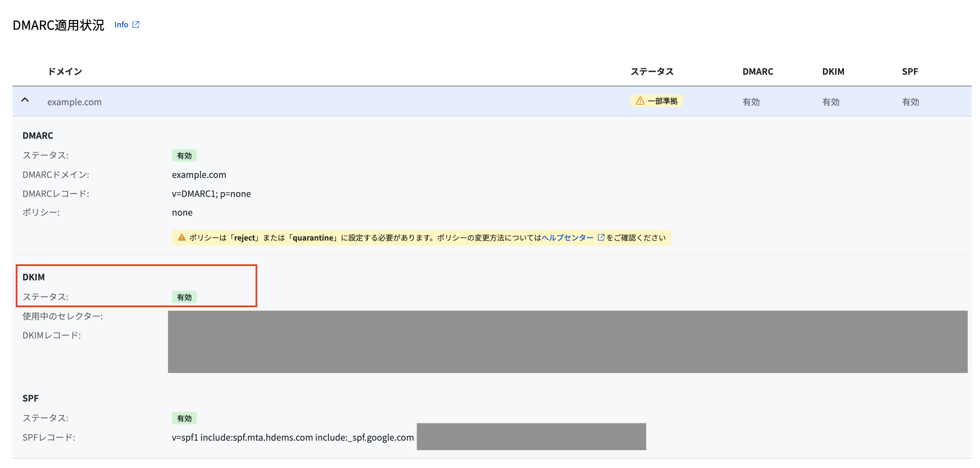The width and height of the screenshot is (980, 468).
Task: Collapse the example.com row chevron
Action: point(25,100)
